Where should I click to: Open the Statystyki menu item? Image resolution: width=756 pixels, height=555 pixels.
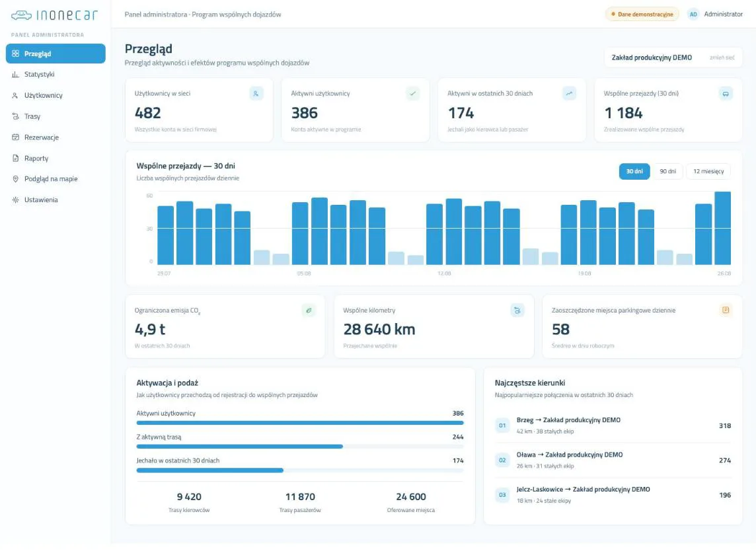(56, 74)
